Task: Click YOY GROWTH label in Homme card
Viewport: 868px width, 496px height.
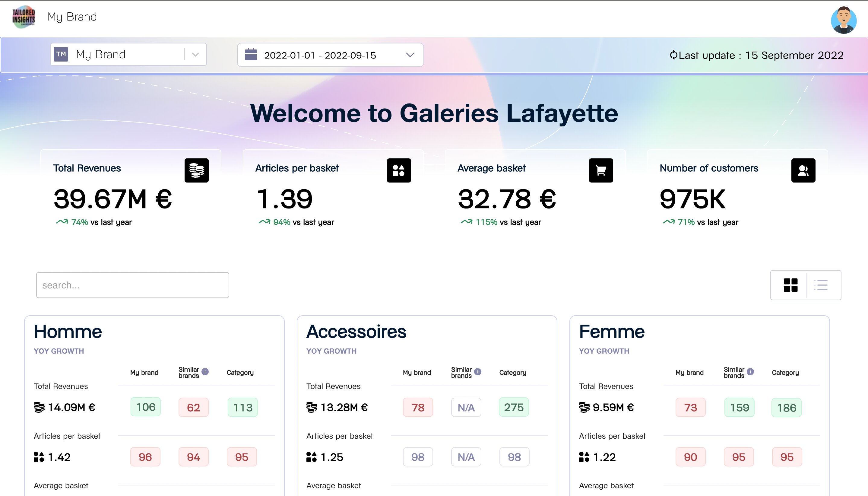Action: pyautogui.click(x=59, y=351)
